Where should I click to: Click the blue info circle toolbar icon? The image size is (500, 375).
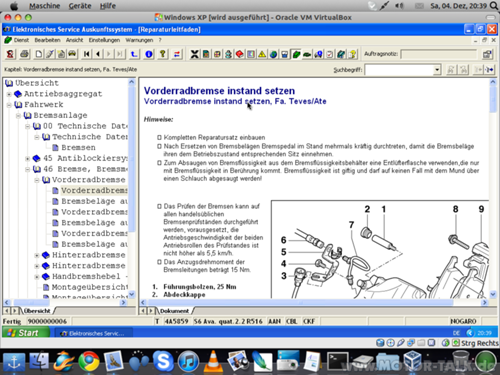pyautogui.click(x=149, y=54)
